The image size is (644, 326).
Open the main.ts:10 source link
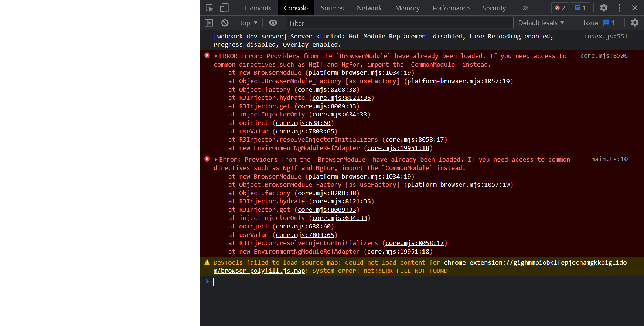[609, 159]
